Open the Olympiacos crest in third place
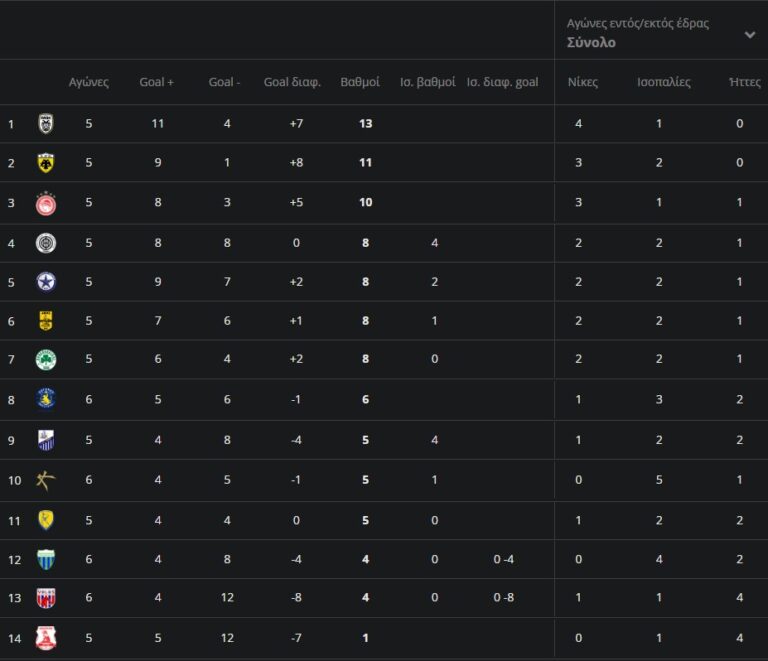The image size is (768, 661). point(46,203)
